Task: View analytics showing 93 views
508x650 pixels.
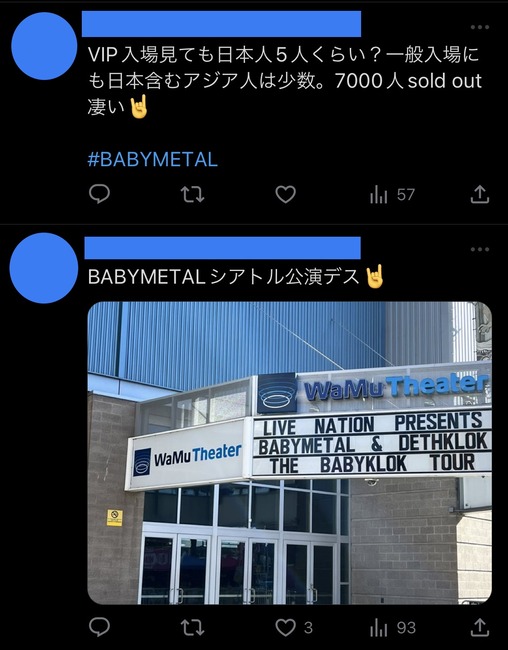Action: click(x=393, y=628)
